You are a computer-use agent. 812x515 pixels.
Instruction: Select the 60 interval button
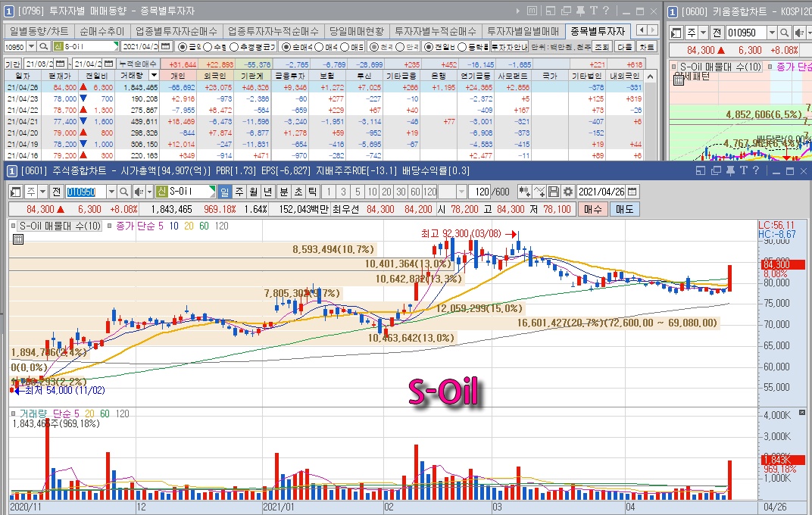point(415,192)
